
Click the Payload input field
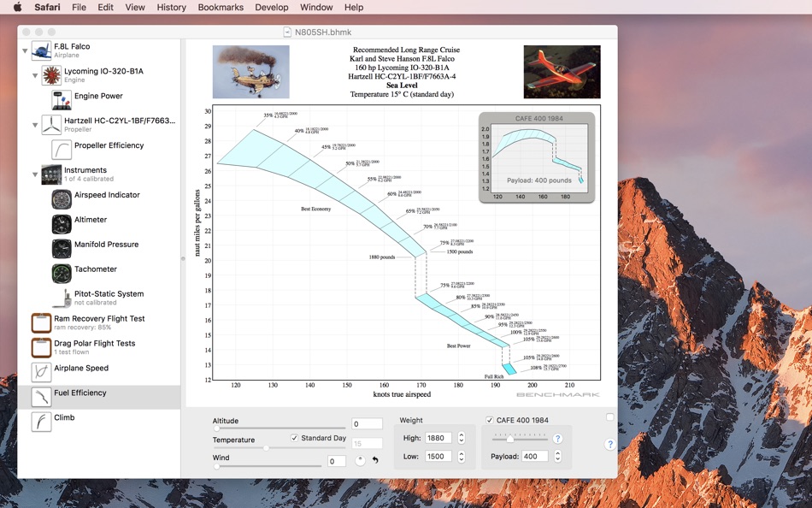click(x=535, y=456)
